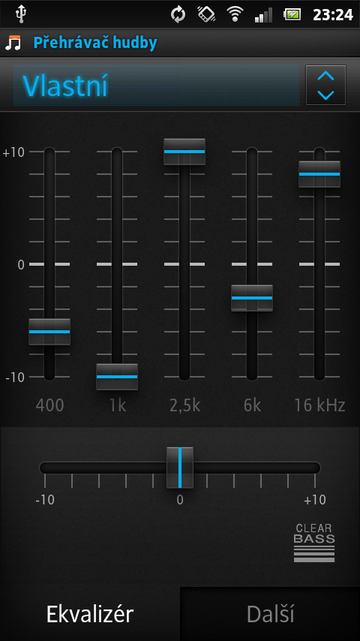360x641 pixels.
Task: Tap the screen rotation status icon
Action: 206,15
